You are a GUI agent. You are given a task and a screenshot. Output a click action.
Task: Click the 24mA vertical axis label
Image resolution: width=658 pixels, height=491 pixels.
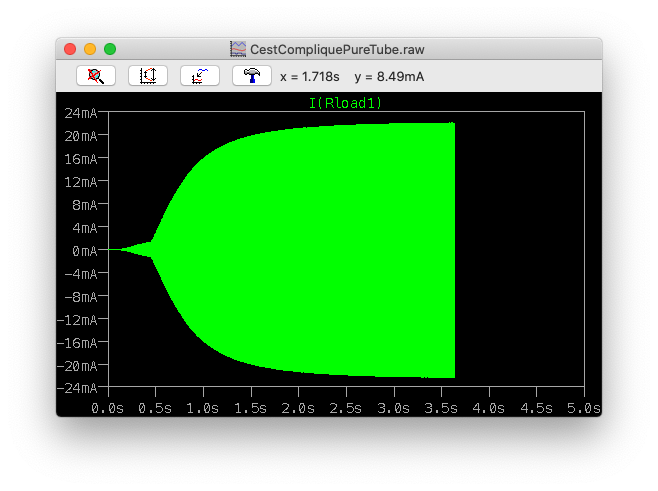coord(81,113)
